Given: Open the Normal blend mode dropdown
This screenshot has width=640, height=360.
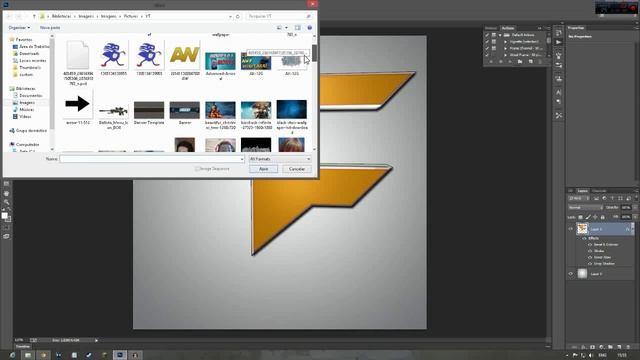Looking at the screenshot, I should point(585,208).
